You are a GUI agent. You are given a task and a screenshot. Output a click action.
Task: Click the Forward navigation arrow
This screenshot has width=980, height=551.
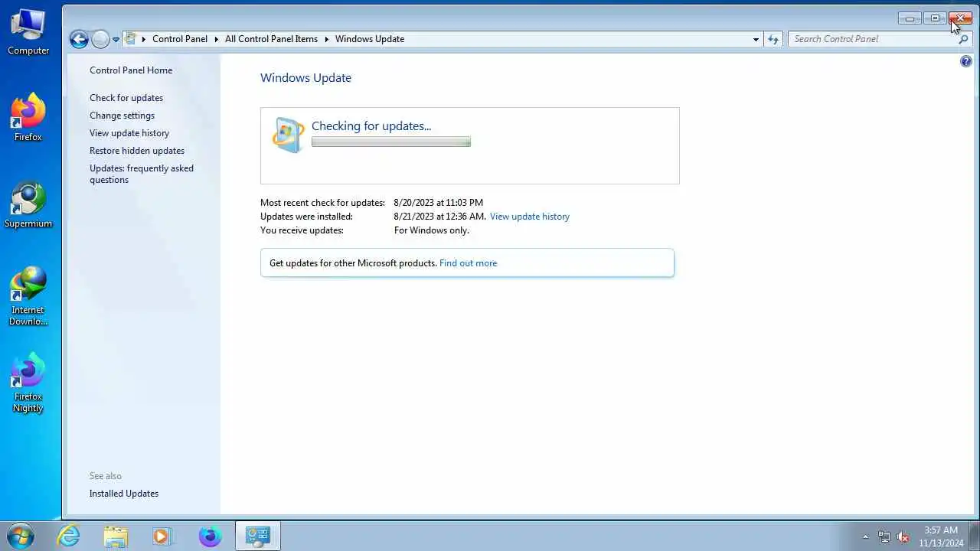click(100, 39)
